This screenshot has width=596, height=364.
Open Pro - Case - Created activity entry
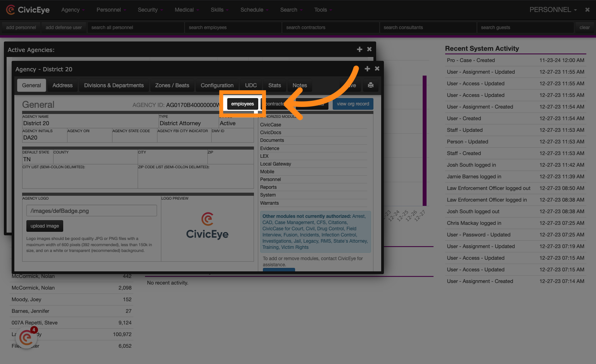point(515,60)
